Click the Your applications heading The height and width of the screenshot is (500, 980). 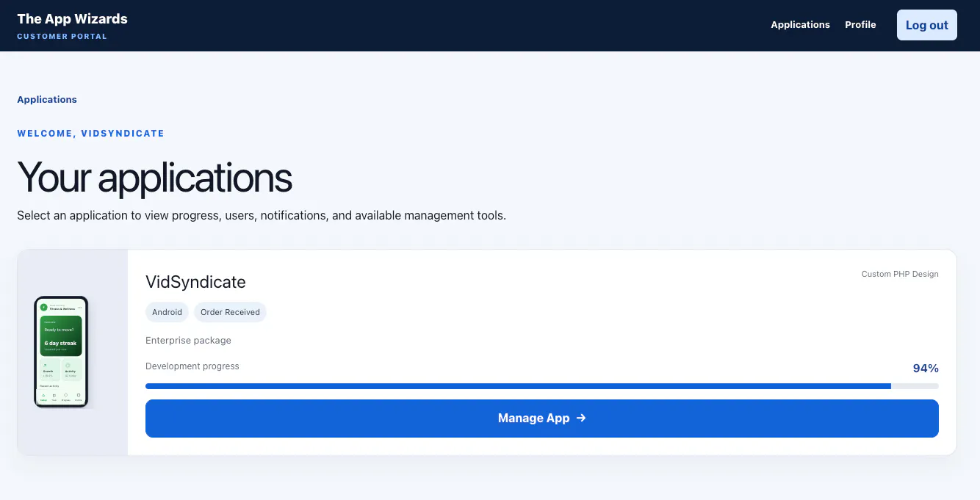[154, 178]
